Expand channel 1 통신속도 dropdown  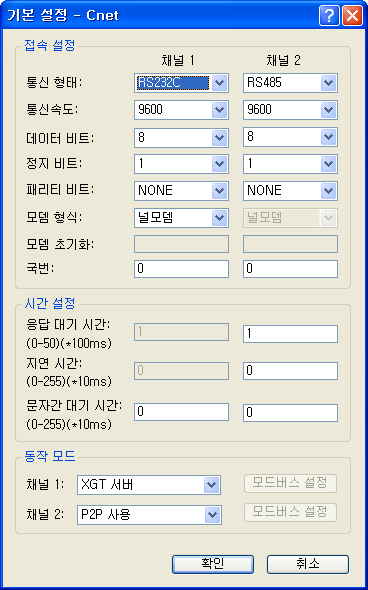click(181, 110)
